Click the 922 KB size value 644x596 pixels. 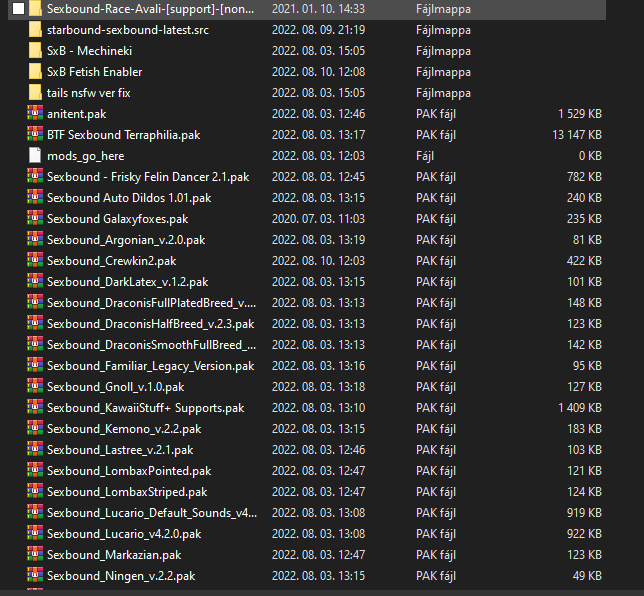(x=584, y=534)
